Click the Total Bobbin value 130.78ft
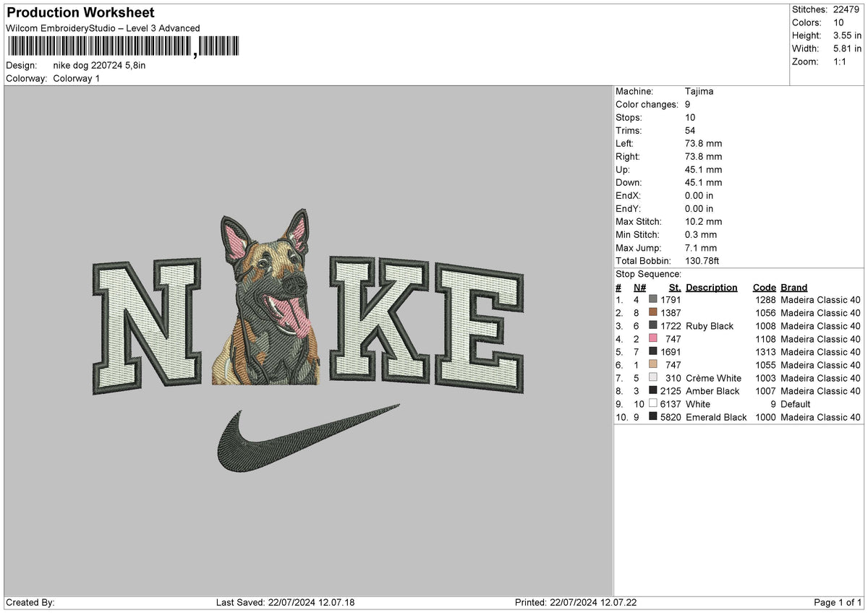 (x=702, y=260)
